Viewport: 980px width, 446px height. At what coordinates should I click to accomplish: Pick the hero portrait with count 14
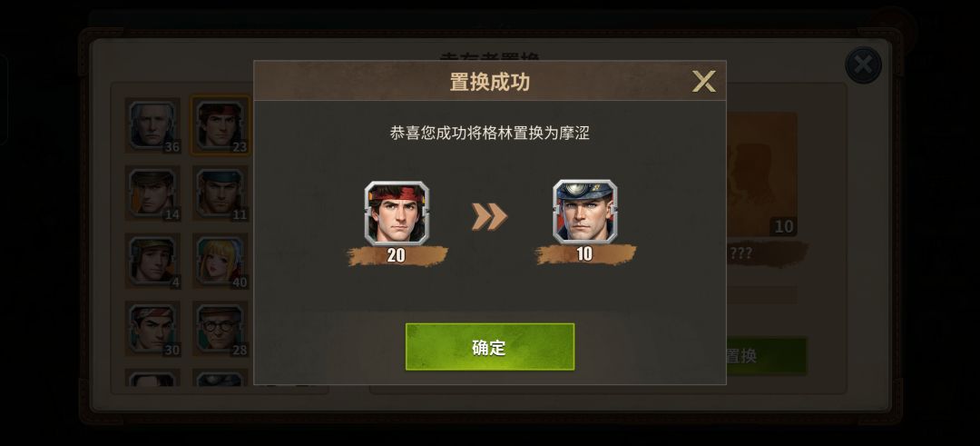[152, 193]
